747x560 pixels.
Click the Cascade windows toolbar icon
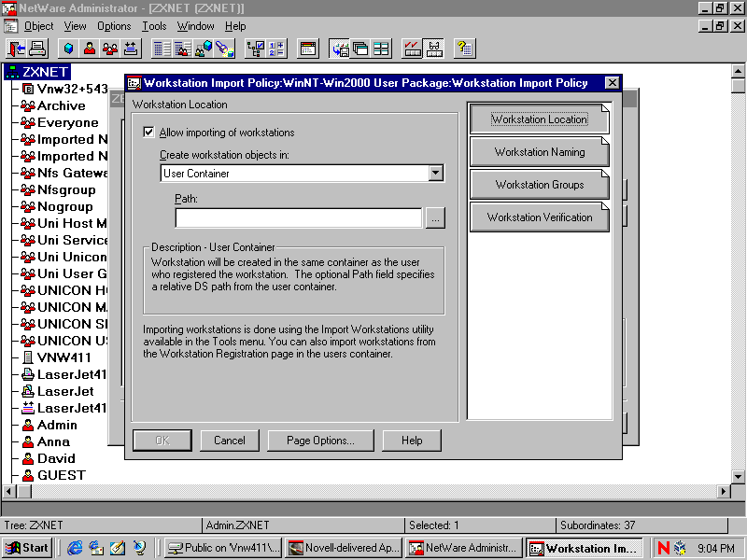(x=360, y=49)
